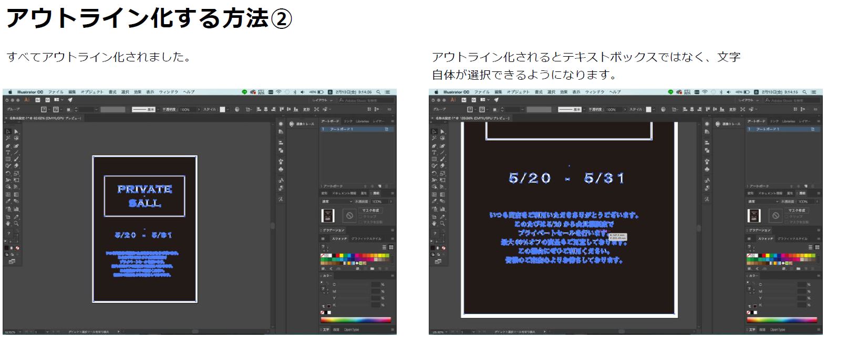Viewport: 868px width, 338px height.
Task: Select the Selection tool in left screenshot
Action: click(x=8, y=132)
